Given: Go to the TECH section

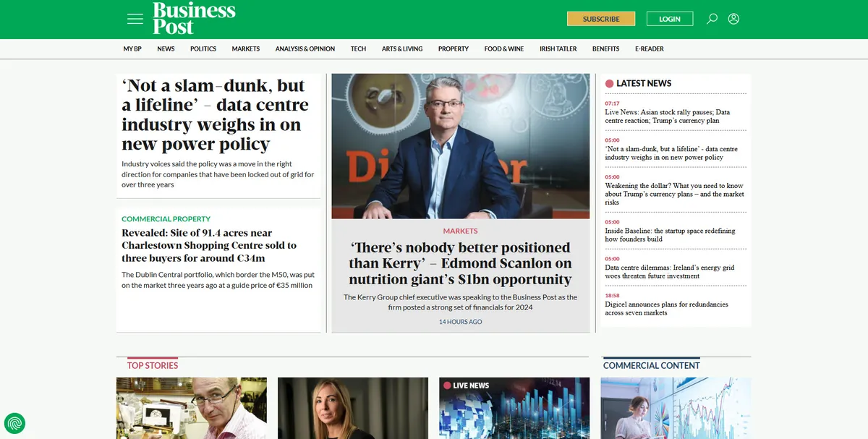Looking at the screenshot, I should (x=359, y=48).
